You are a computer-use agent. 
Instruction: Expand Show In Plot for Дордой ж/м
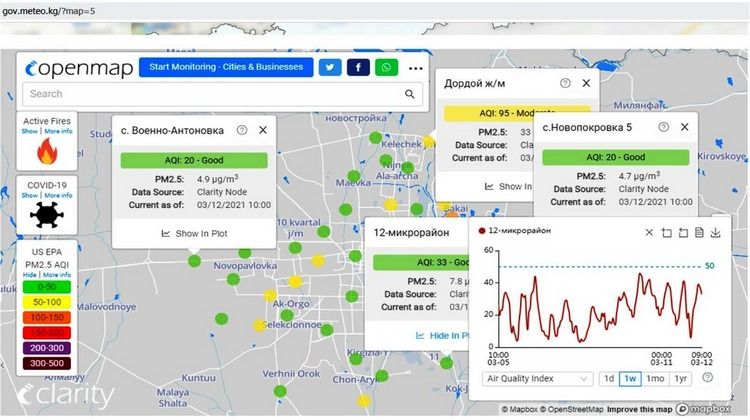[x=510, y=186]
